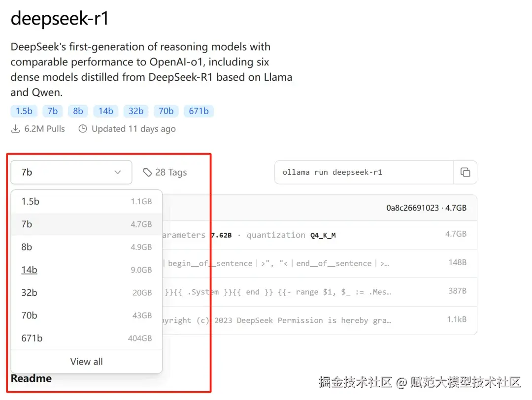The width and height of the screenshot is (532, 400).
Task: Click the 14b blue tag badge
Action: (x=106, y=111)
